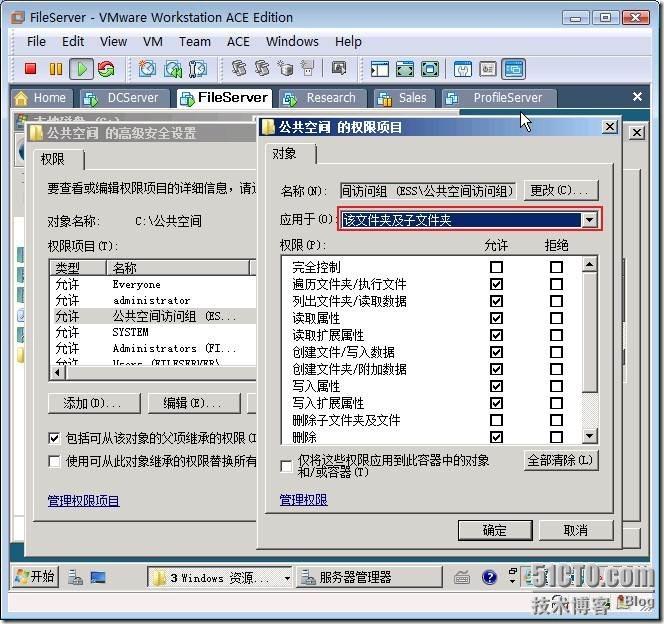Click the 开始 Start button

[35, 577]
